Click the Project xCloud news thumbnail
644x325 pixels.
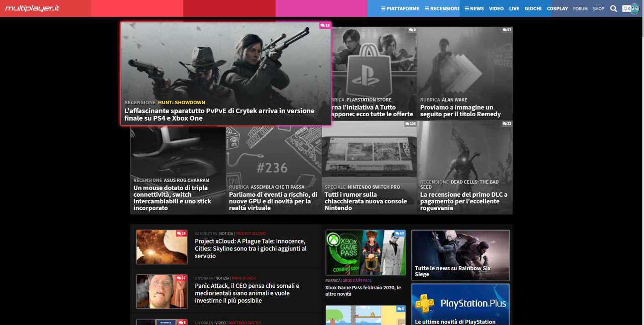pos(162,247)
